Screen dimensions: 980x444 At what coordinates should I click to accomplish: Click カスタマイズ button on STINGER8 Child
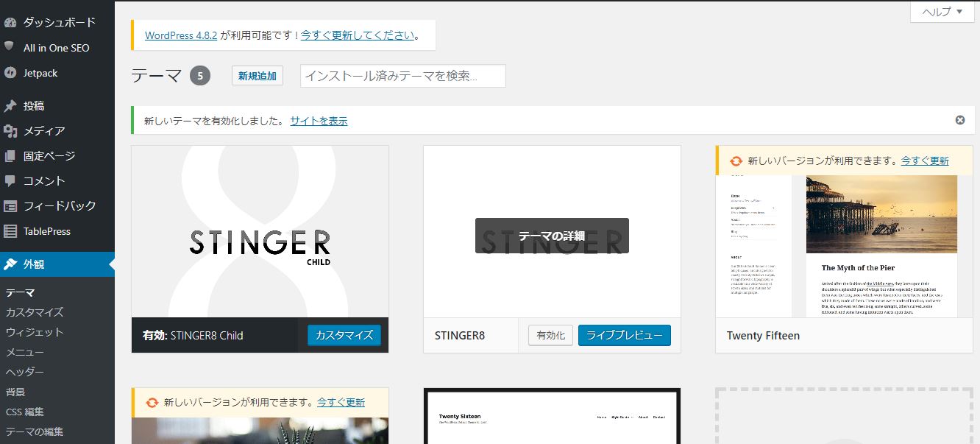(x=344, y=335)
